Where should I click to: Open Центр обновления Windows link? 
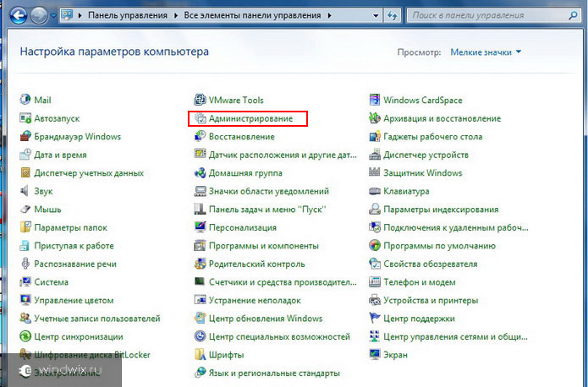pyautogui.click(x=266, y=319)
